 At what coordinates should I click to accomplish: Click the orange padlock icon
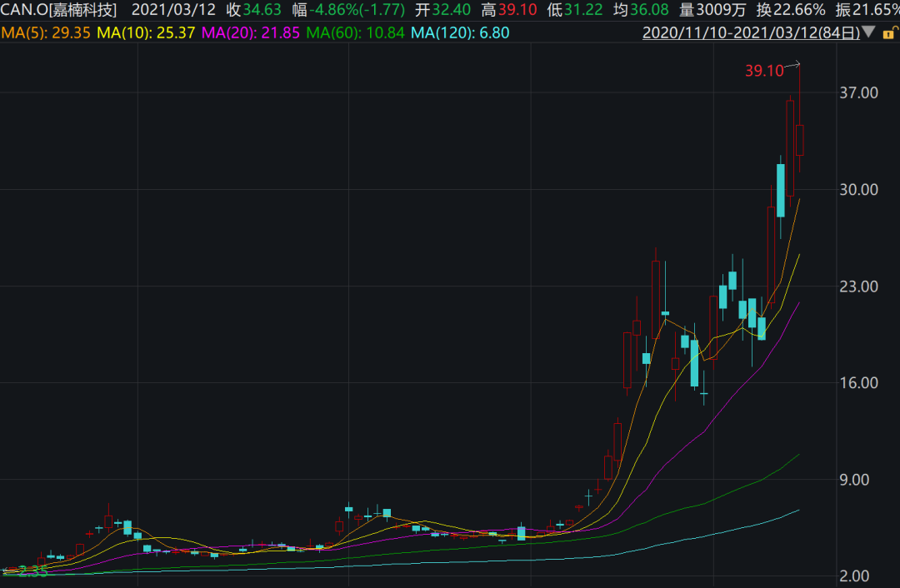tap(890, 33)
